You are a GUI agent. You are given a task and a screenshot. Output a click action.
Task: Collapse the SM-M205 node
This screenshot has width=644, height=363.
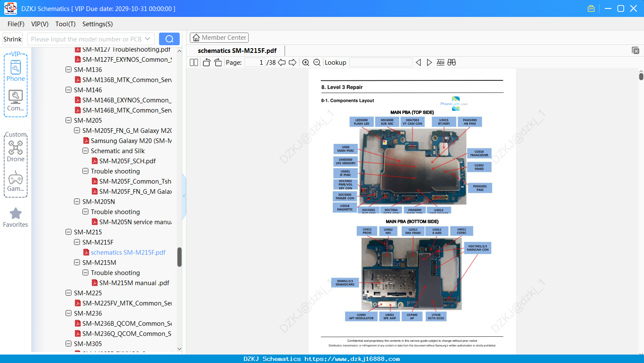(69, 120)
